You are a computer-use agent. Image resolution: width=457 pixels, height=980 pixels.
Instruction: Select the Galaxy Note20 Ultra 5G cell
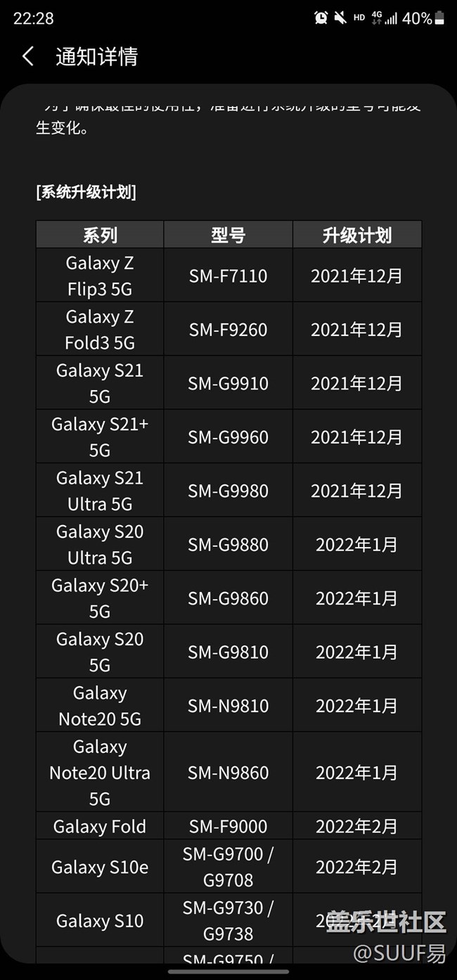100,772
